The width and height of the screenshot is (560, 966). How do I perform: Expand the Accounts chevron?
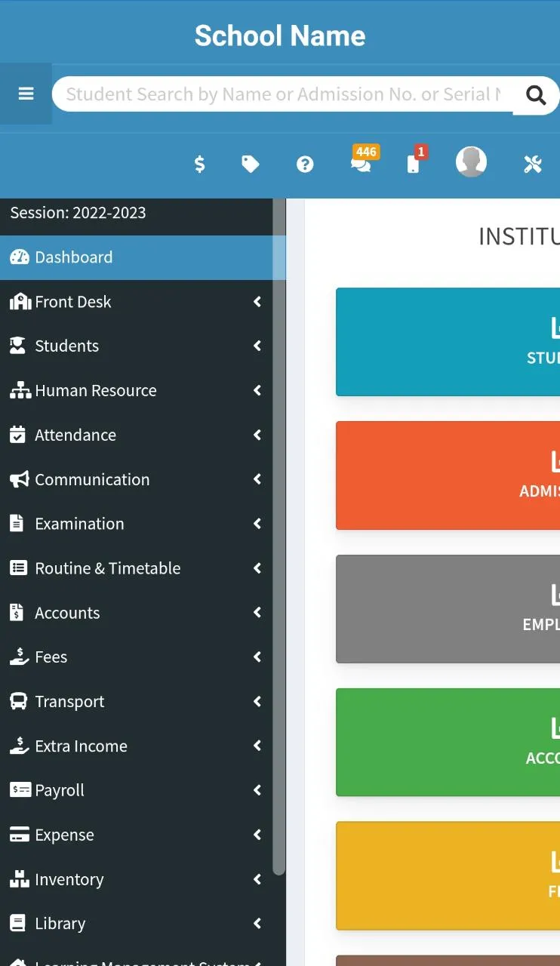tap(257, 613)
